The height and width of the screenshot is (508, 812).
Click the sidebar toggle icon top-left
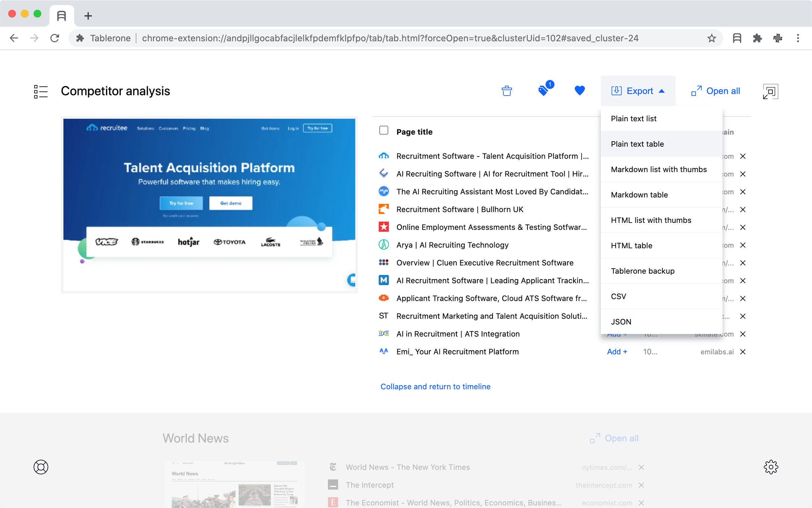(41, 91)
